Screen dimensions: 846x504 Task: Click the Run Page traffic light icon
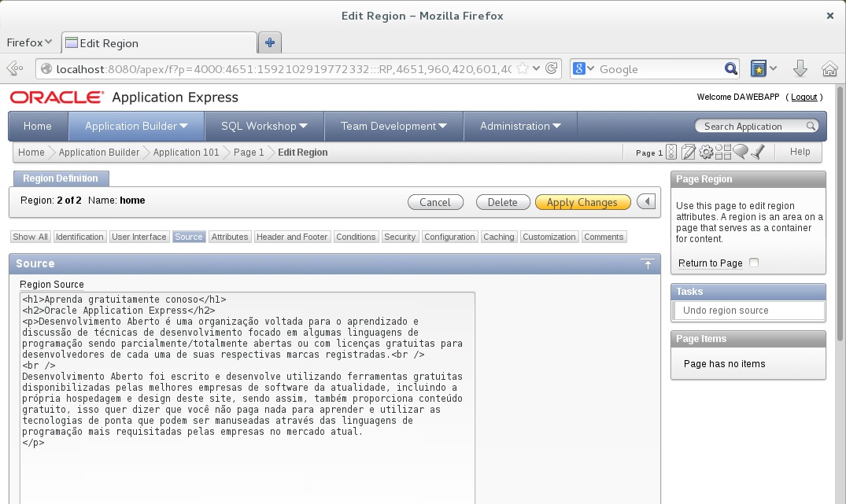tap(671, 153)
